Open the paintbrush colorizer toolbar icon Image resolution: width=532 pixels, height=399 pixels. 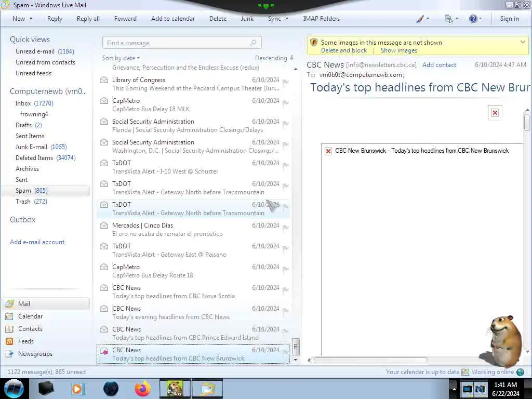[420, 19]
